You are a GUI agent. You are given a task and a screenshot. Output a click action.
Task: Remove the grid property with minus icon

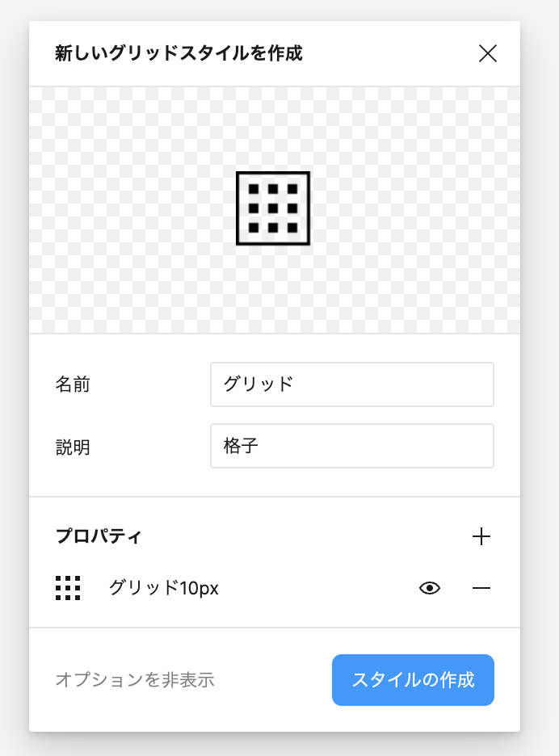481,588
